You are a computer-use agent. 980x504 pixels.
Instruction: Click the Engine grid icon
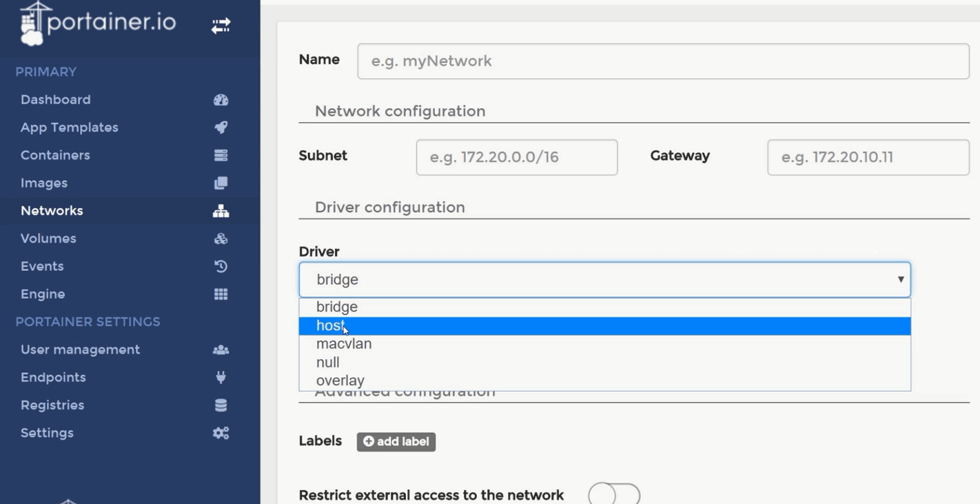coord(221,294)
